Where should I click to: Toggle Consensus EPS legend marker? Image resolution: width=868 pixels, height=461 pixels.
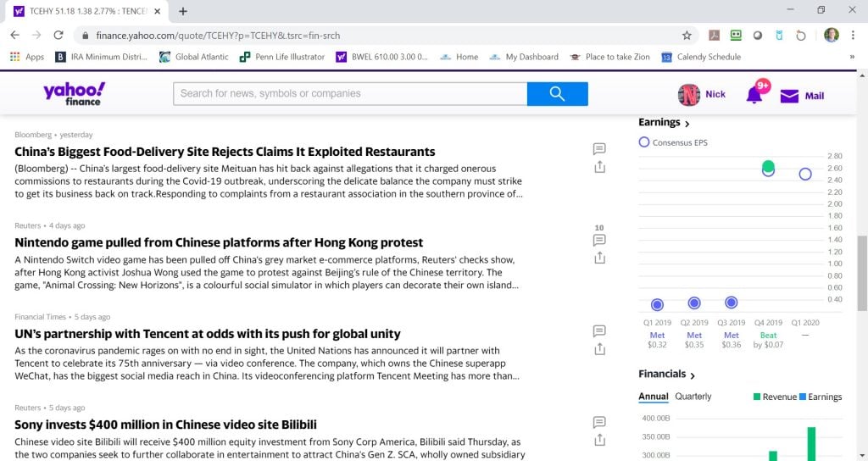click(x=644, y=142)
